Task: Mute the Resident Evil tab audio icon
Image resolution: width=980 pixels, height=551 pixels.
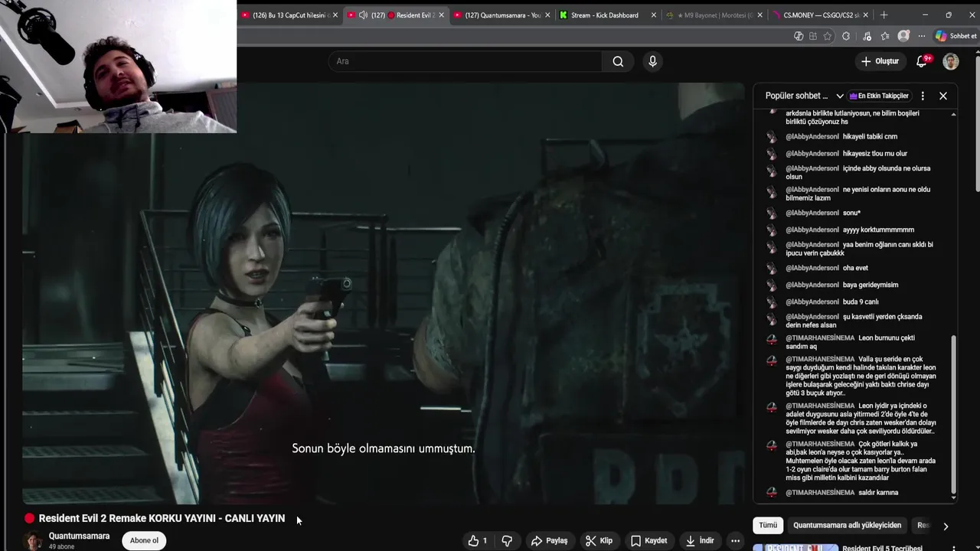Action: (363, 15)
